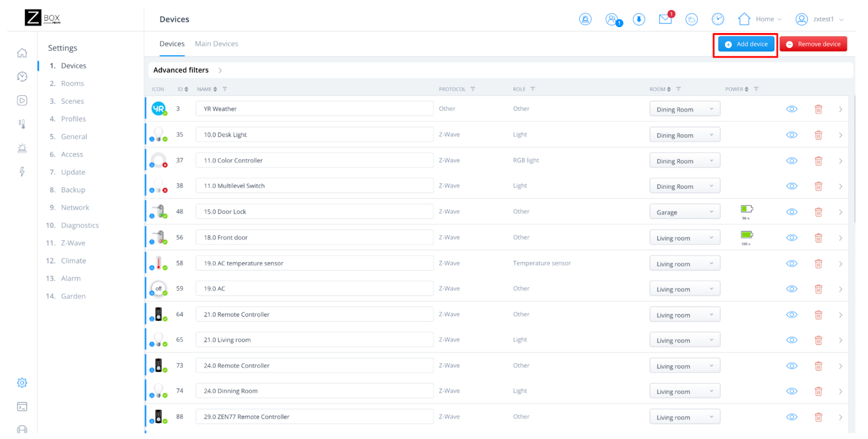Screen dimensions: 868x439
Task: Click the vertical scrollbar of device list
Action: (854, 159)
